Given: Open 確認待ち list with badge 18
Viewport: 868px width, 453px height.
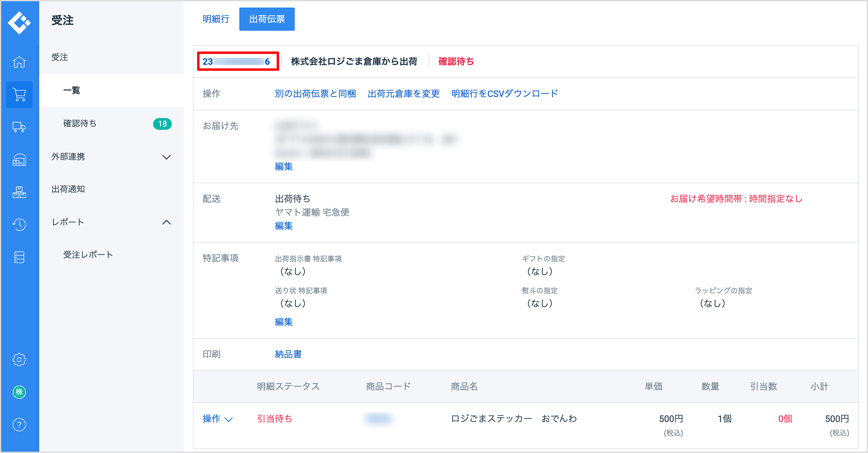Looking at the screenshot, I should (112, 123).
